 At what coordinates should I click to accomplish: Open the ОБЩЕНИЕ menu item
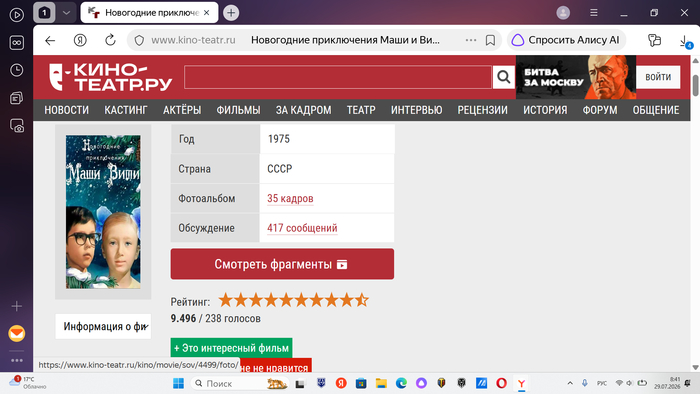tap(656, 110)
